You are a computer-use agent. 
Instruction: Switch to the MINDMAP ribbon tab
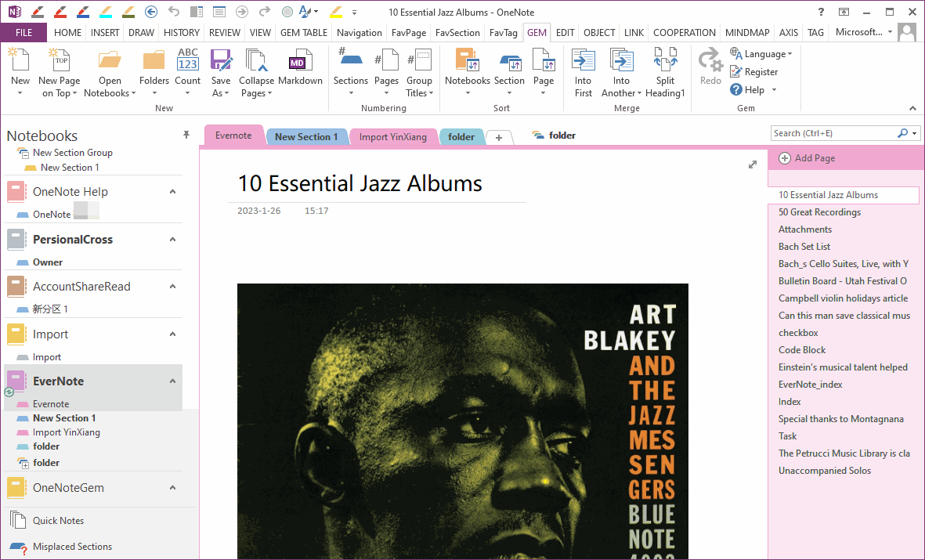click(747, 32)
